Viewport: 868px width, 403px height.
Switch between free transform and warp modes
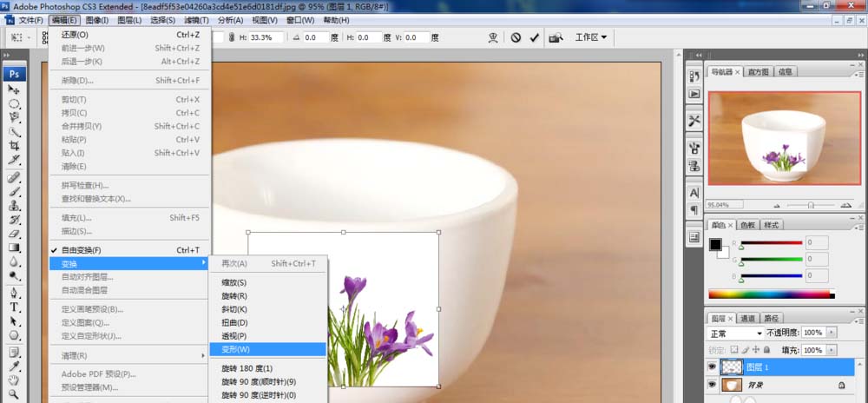click(493, 37)
